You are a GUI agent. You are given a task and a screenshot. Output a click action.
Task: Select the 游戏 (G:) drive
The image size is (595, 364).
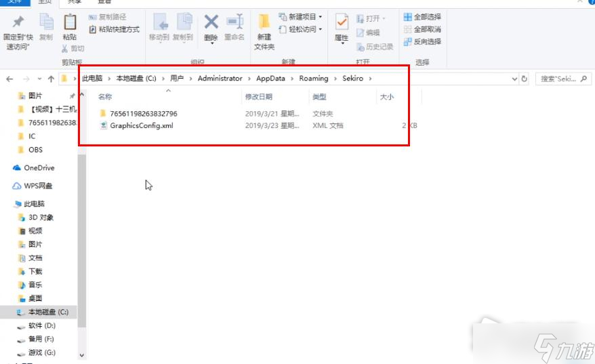point(42,352)
